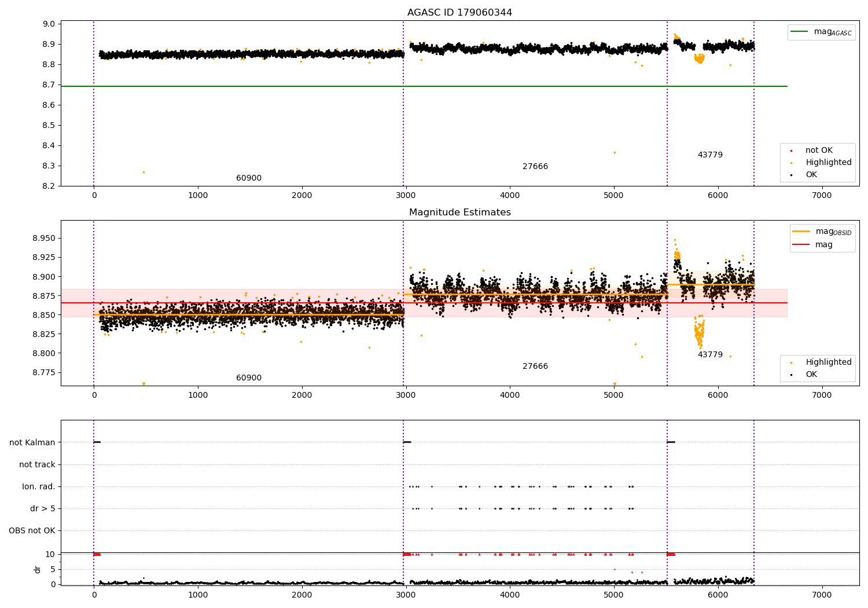
Task: Click y-axis tick 8.925 on middle plot
Action: 45,258
